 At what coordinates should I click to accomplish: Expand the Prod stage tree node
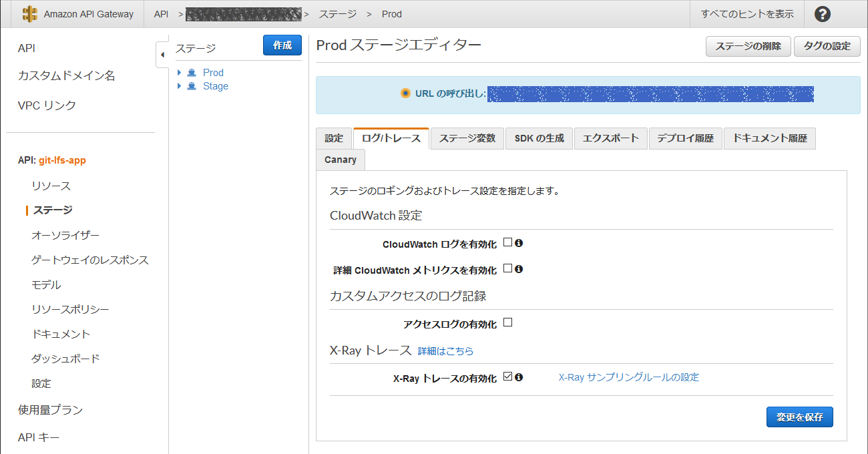178,72
